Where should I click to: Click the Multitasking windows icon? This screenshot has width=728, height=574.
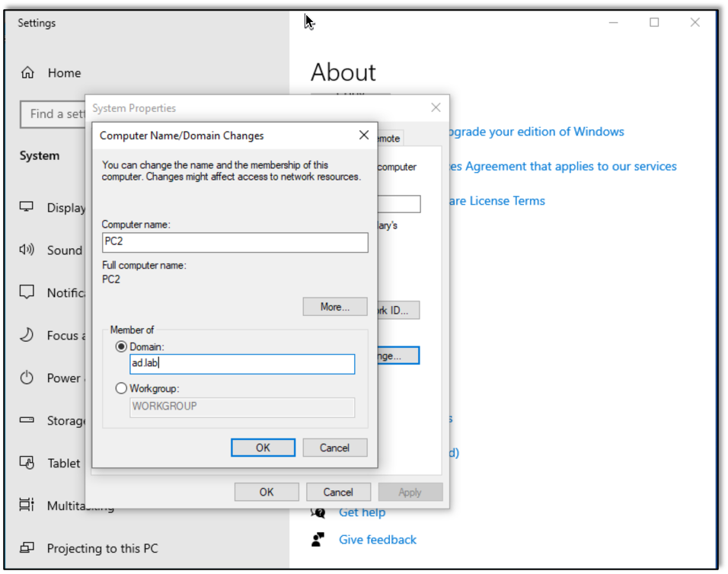click(27, 505)
